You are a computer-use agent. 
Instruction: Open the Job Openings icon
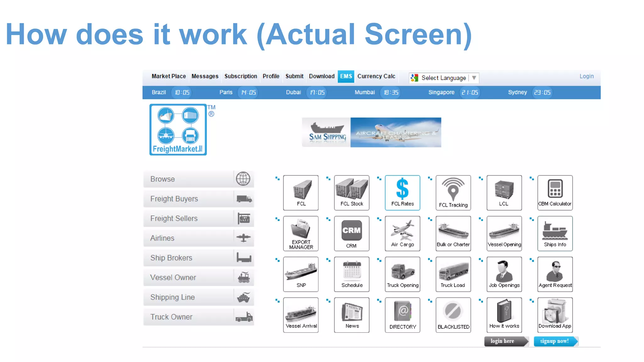point(504,274)
